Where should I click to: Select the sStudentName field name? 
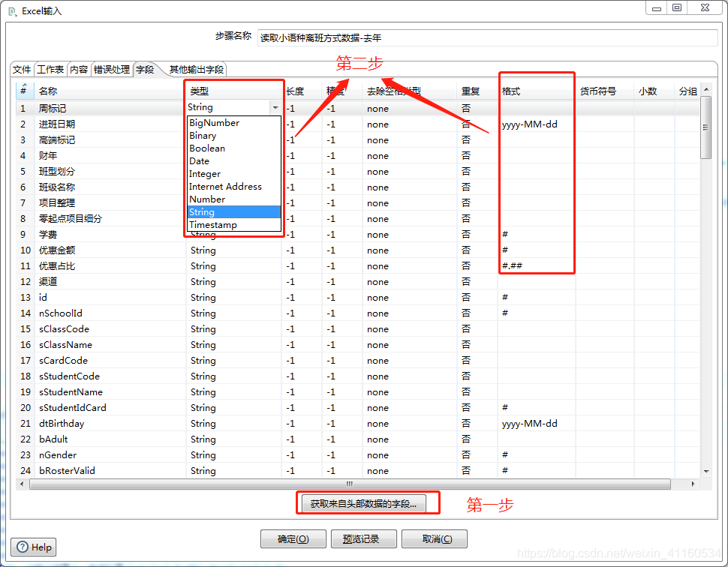point(110,392)
